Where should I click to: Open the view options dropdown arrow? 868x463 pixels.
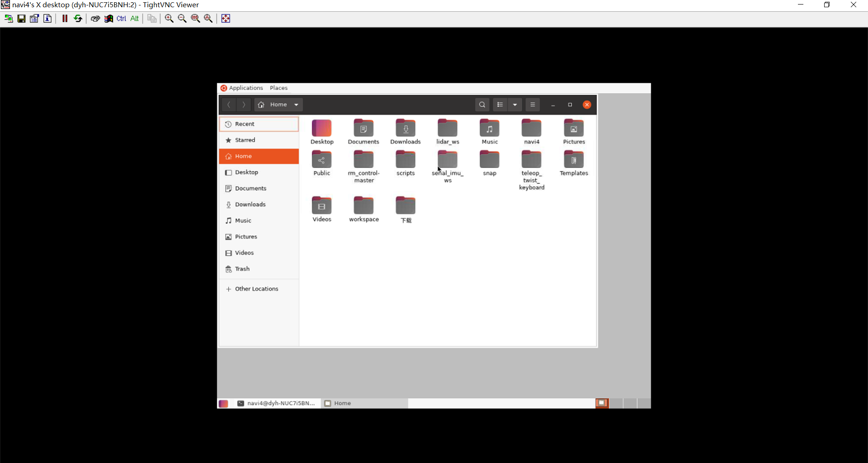[515, 104]
